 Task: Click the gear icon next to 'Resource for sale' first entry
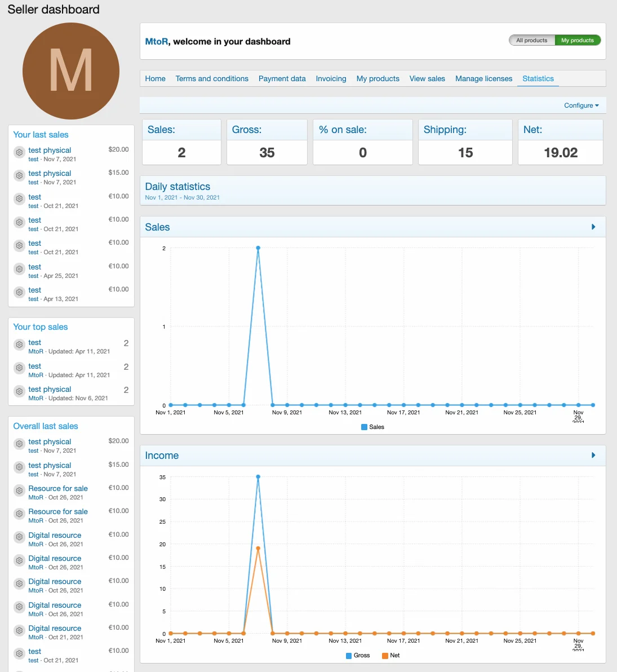click(x=19, y=490)
